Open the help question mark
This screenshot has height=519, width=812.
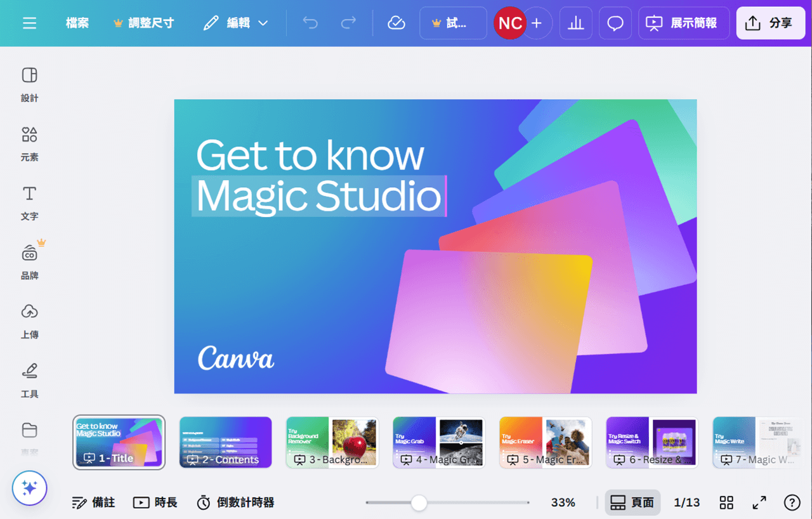792,503
